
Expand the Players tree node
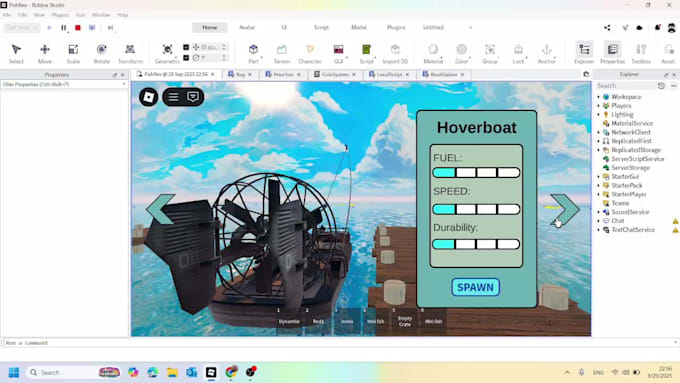(598, 106)
